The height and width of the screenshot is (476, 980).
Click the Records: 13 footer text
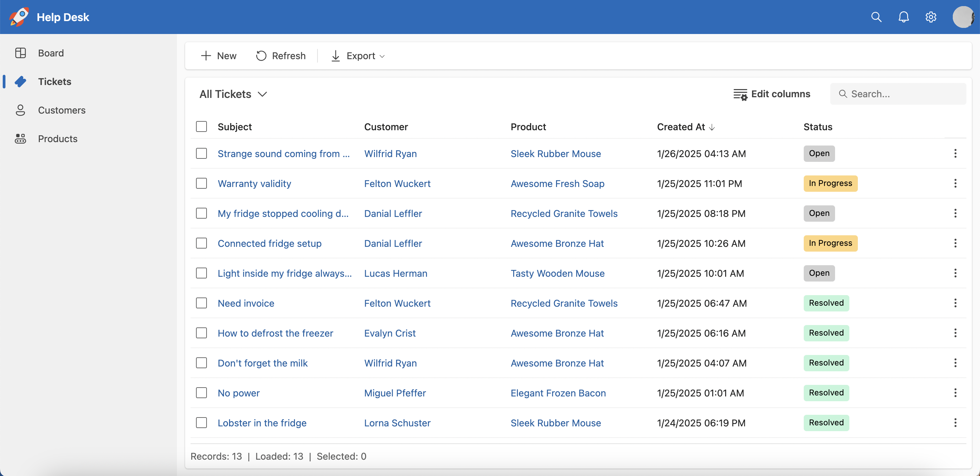(x=216, y=456)
